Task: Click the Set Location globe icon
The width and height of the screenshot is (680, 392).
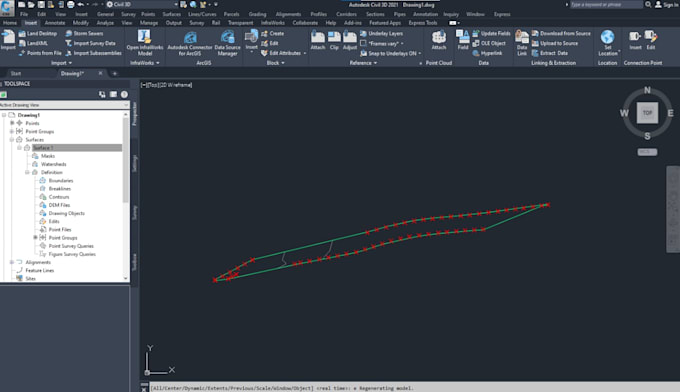Action: pos(608,37)
